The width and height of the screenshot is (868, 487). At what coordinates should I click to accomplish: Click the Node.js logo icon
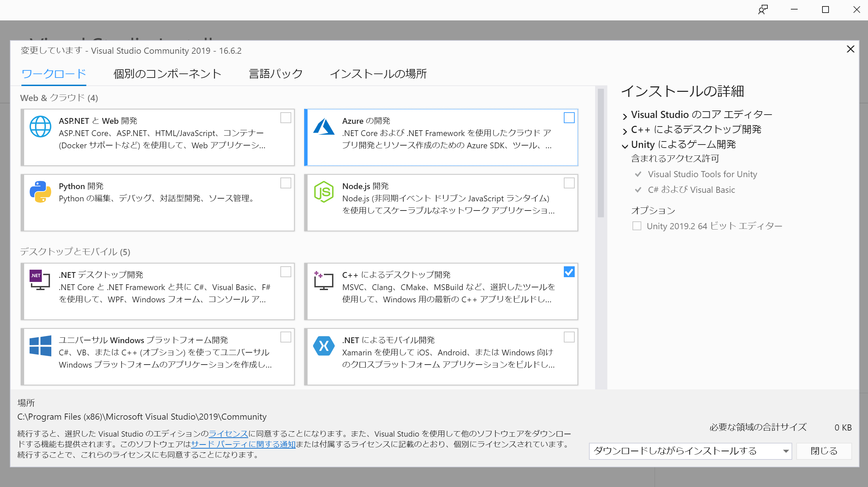[x=324, y=192]
